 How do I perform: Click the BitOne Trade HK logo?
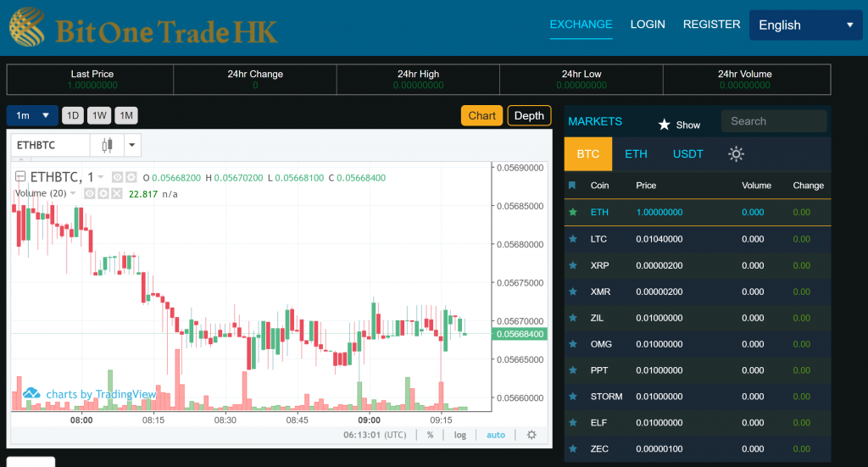pyautogui.click(x=144, y=26)
